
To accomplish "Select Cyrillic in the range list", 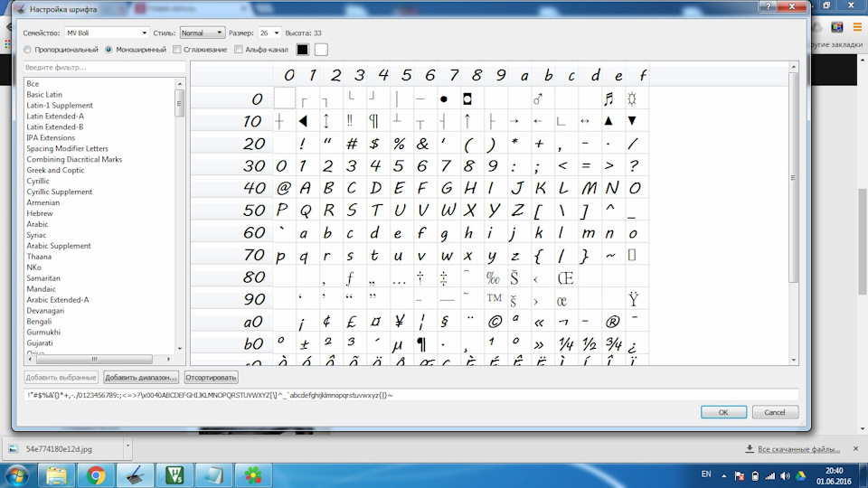I will pos(38,181).
